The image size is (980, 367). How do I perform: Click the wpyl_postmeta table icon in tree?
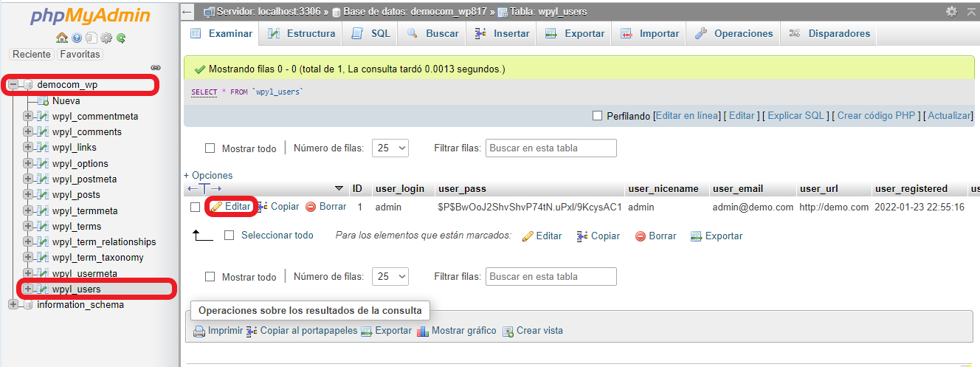pyautogui.click(x=42, y=179)
